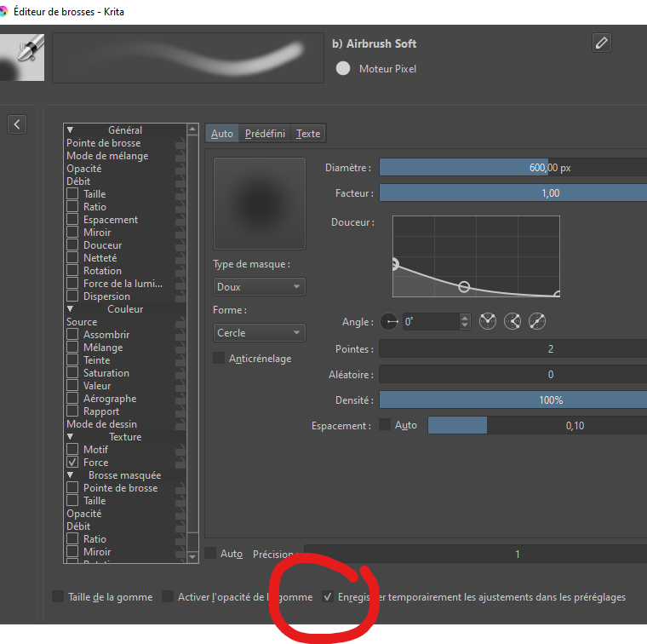Flip angle both horizontally and vertically
The width and height of the screenshot is (647, 644).
coord(537,322)
